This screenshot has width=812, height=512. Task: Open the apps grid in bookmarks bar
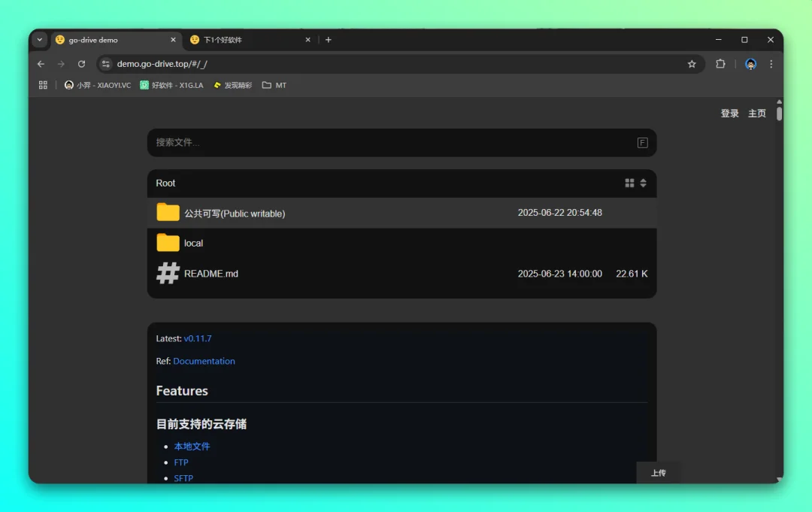pos(43,85)
